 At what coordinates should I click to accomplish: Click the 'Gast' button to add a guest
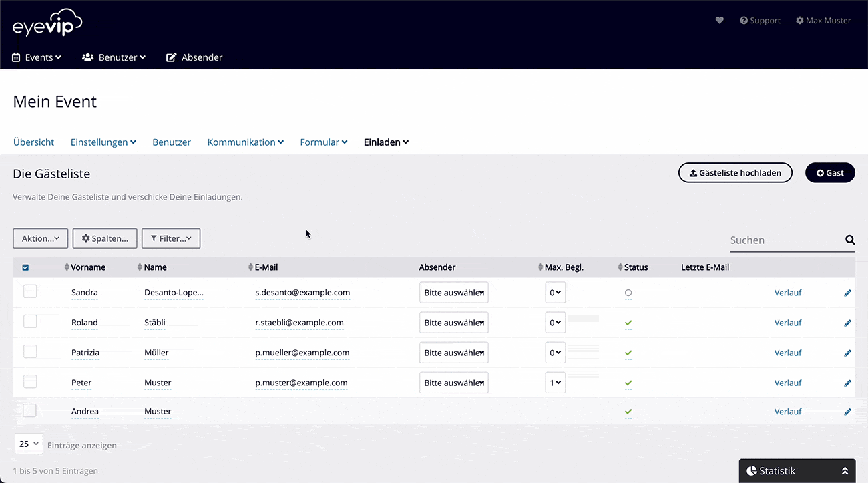(830, 172)
